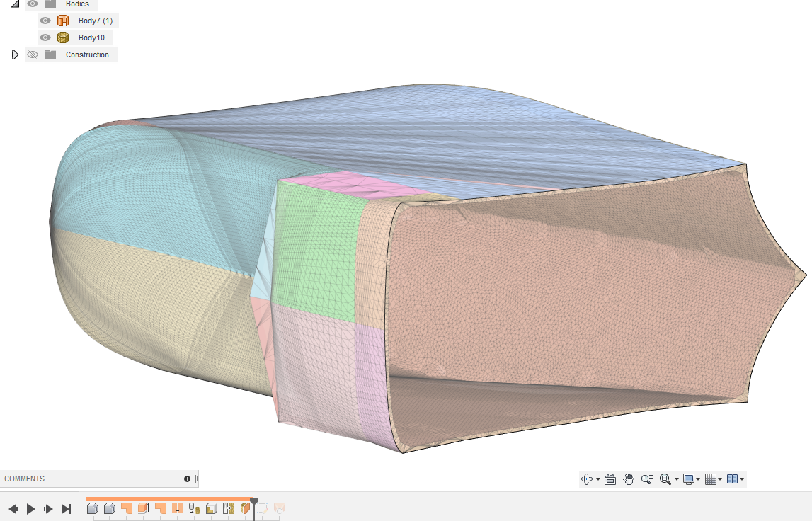Click the Look At tool
The width and height of the screenshot is (812, 521).
click(x=610, y=479)
